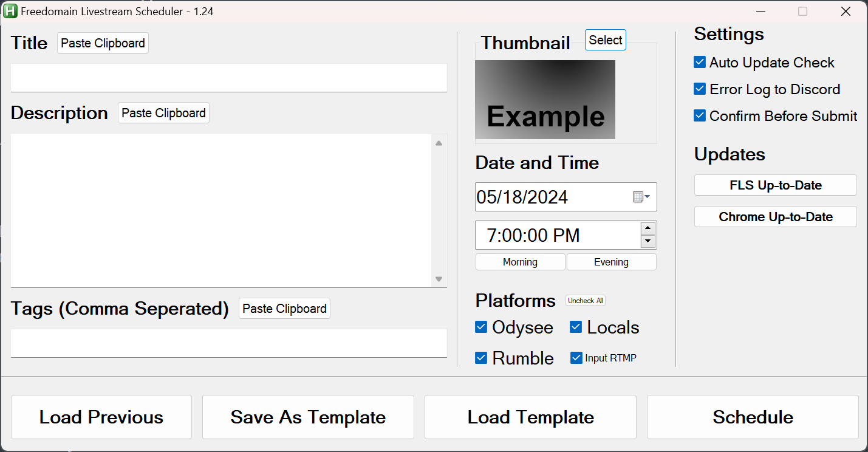
Task: Increase time with the up spinner arrow
Action: 648,228
